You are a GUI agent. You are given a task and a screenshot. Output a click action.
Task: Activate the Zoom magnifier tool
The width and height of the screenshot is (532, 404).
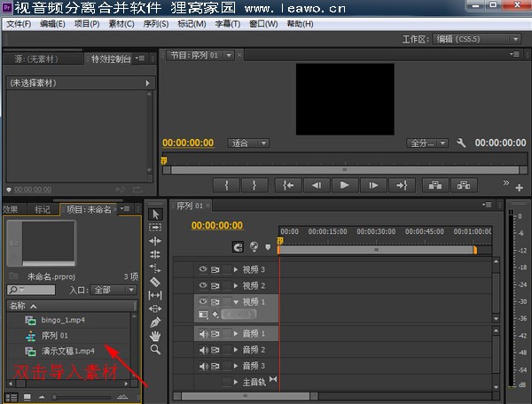click(155, 350)
